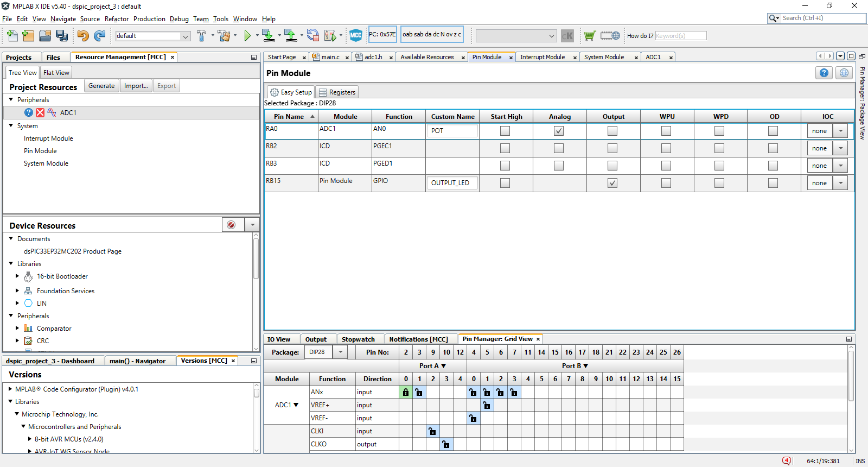The width and height of the screenshot is (868, 467).
Task: Check Start High for RB15
Action: [505, 183]
